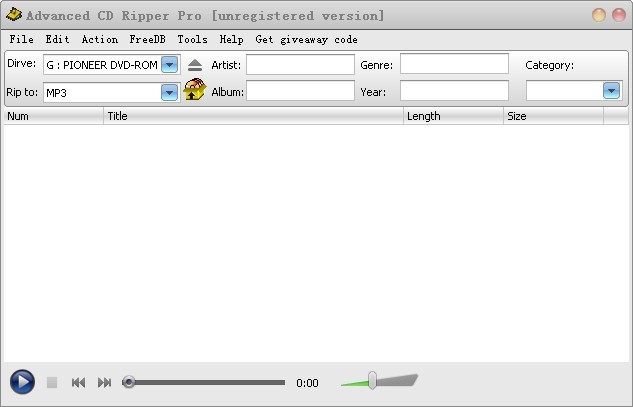Adjust the green volume slider

click(x=372, y=380)
